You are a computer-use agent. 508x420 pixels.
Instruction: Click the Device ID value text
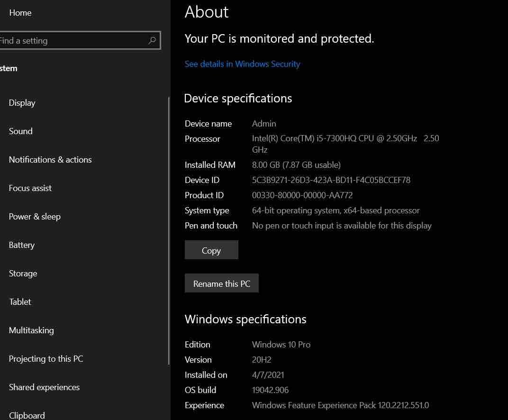coord(331,180)
